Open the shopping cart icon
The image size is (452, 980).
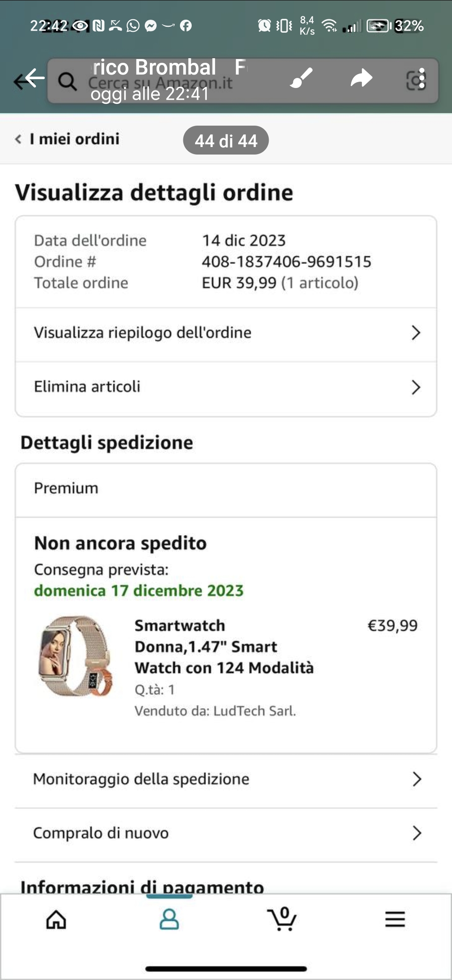tap(282, 919)
